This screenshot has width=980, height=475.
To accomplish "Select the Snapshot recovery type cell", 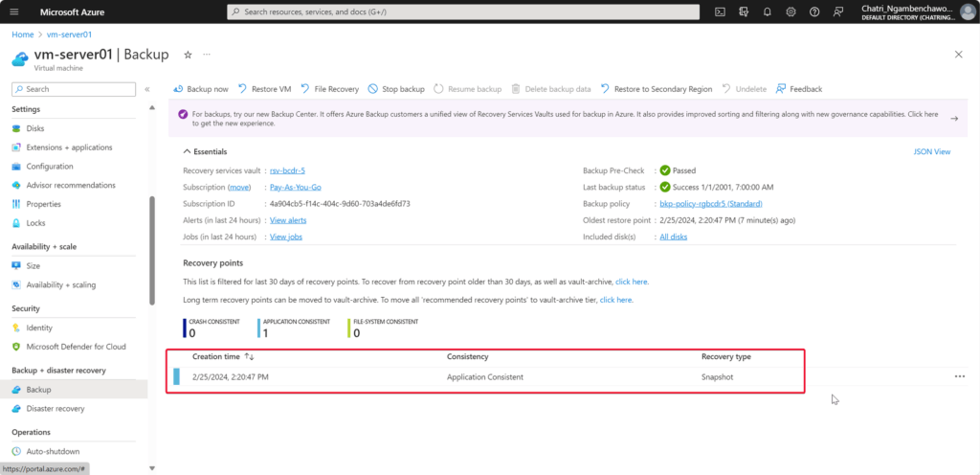I will click(x=718, y=377).
